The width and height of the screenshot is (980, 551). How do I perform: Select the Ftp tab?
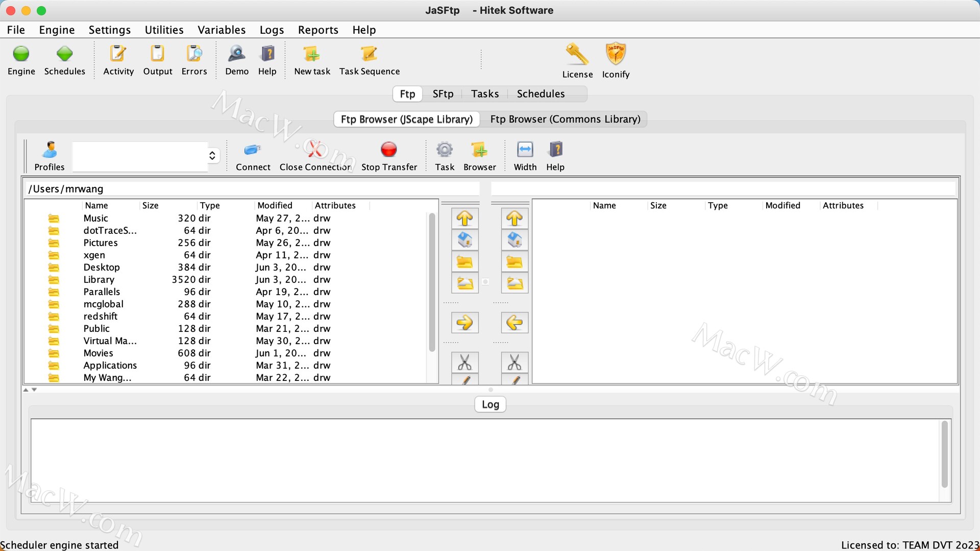[407, 94]
